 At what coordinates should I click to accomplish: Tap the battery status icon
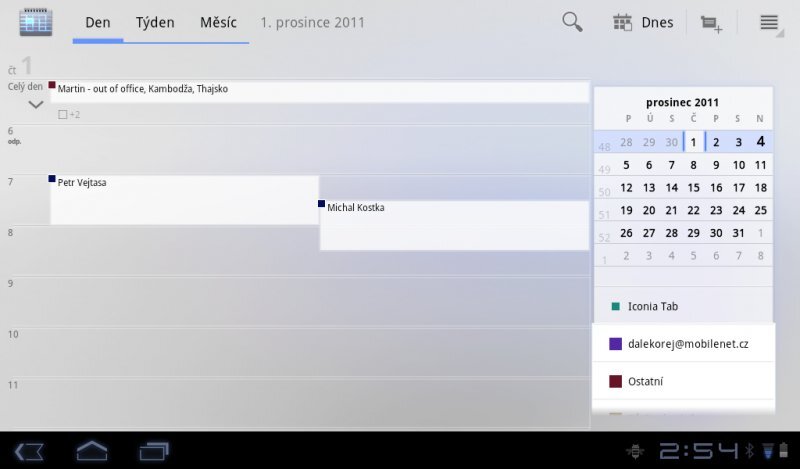(783, 451)
